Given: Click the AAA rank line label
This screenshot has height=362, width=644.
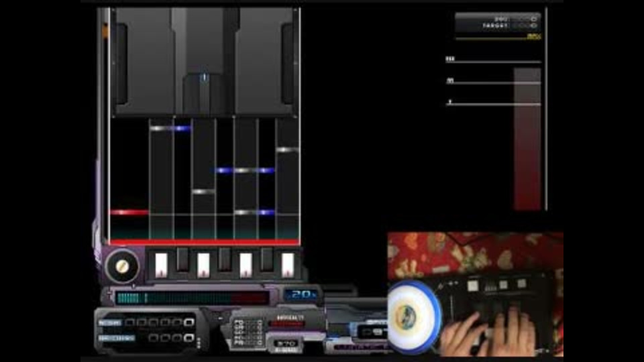Looking at the screenshot, I should [450, 59].
